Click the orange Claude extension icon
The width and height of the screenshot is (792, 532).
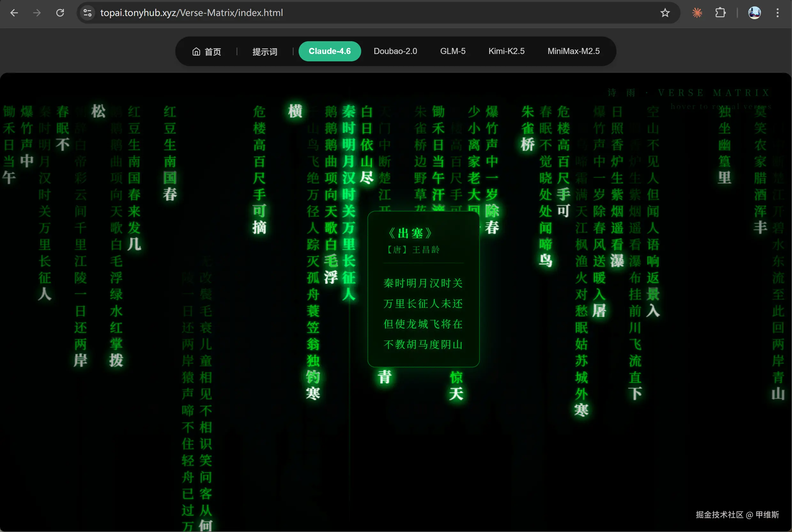coord(697,13)
